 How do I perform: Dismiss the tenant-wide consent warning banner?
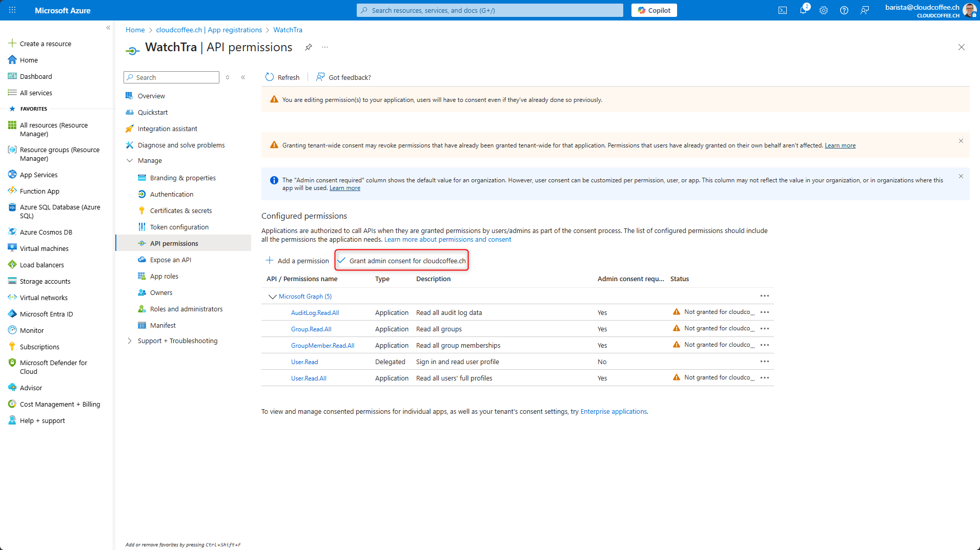(x=961, y=141)
